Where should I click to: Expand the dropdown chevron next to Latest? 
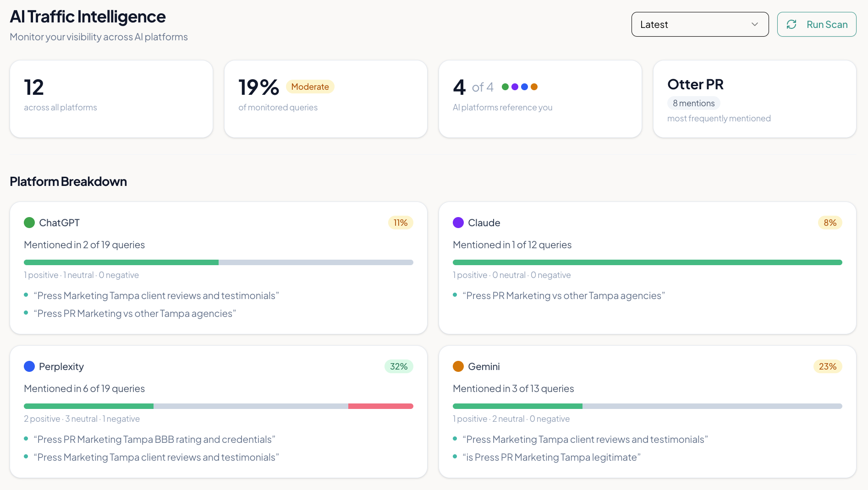pyautogui.click(x=755, y=24)
